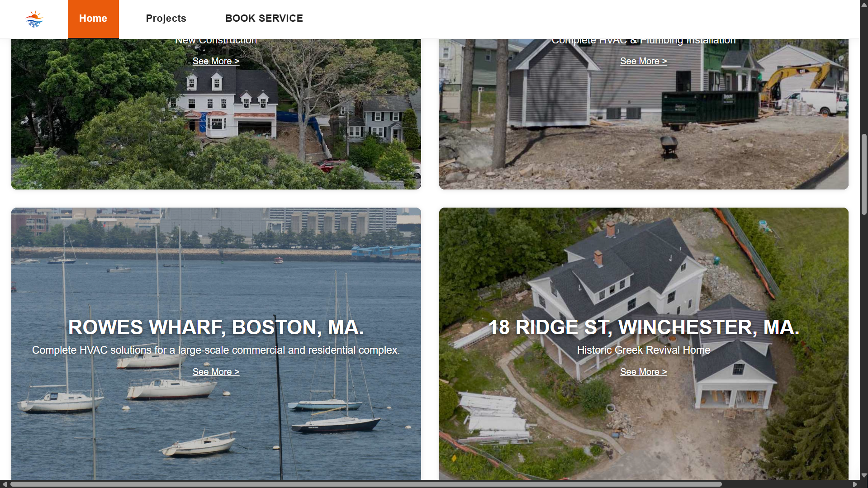Viewport: 868px width, 488px height.
Task: Click the Rowes Wharf HVAC solutions description
Action: point(216,350)
